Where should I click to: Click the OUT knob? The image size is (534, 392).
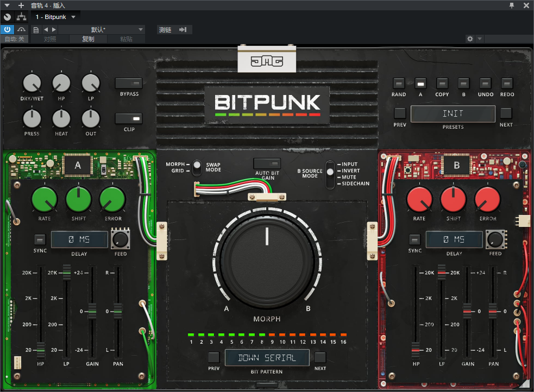click(x=91, y=119)
